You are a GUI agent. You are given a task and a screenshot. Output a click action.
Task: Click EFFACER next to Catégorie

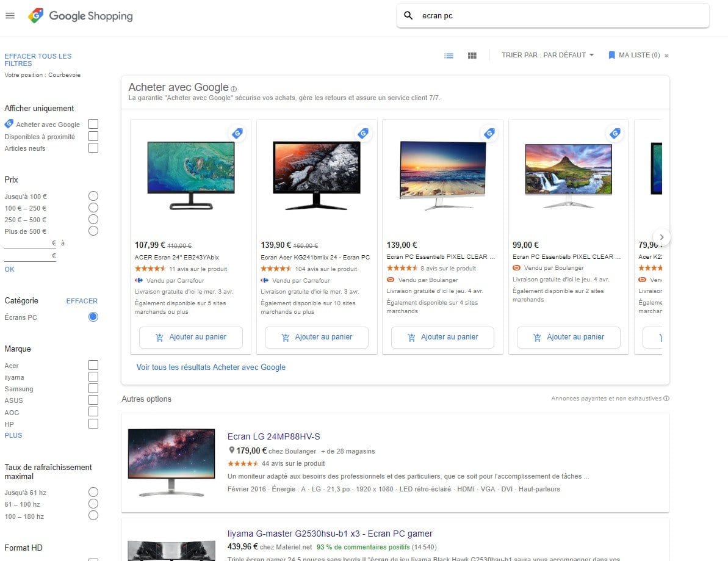pyautogui.click(x=82, y=301)
